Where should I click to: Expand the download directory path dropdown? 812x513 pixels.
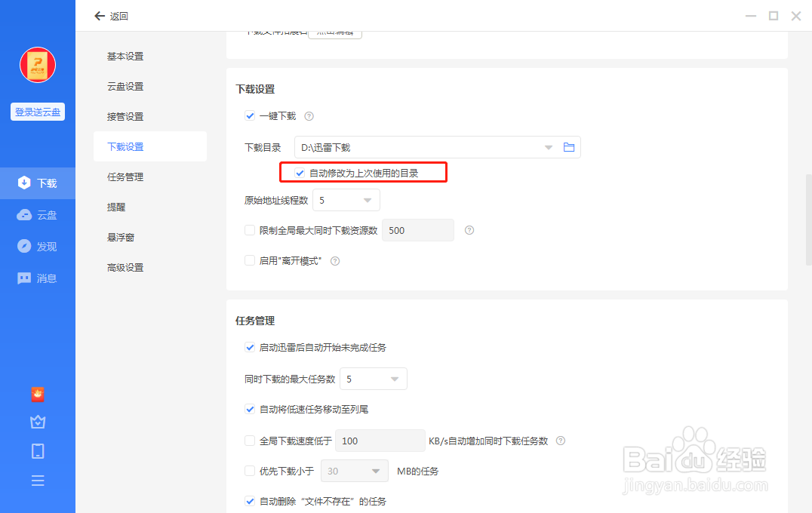tap(547, 147)
